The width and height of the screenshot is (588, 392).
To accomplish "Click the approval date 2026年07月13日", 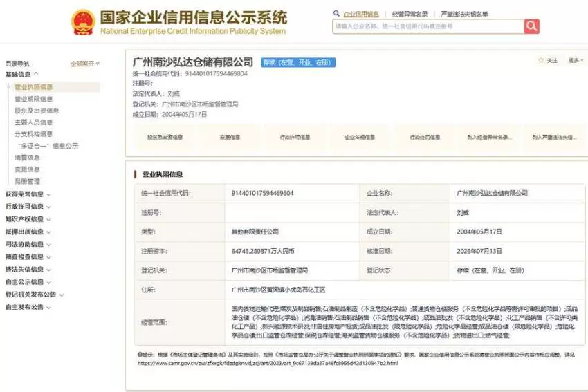I will [479, 251].
